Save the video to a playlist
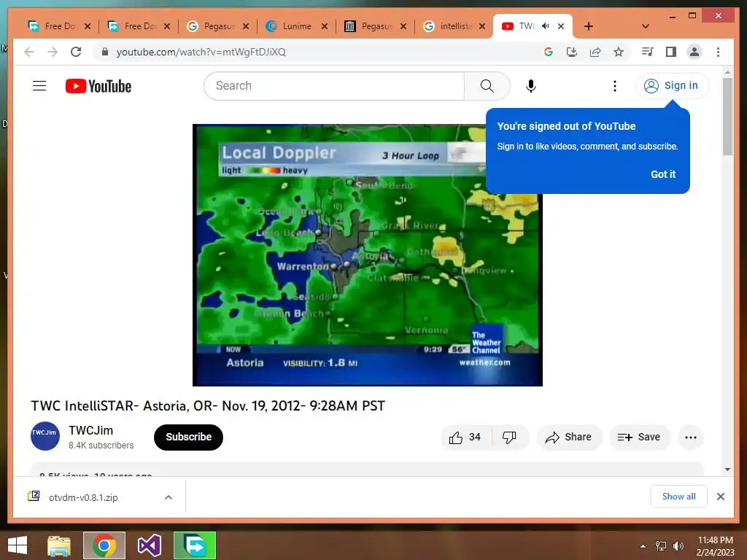The width and height of the screenshot is (747, 560). point(639,437)
